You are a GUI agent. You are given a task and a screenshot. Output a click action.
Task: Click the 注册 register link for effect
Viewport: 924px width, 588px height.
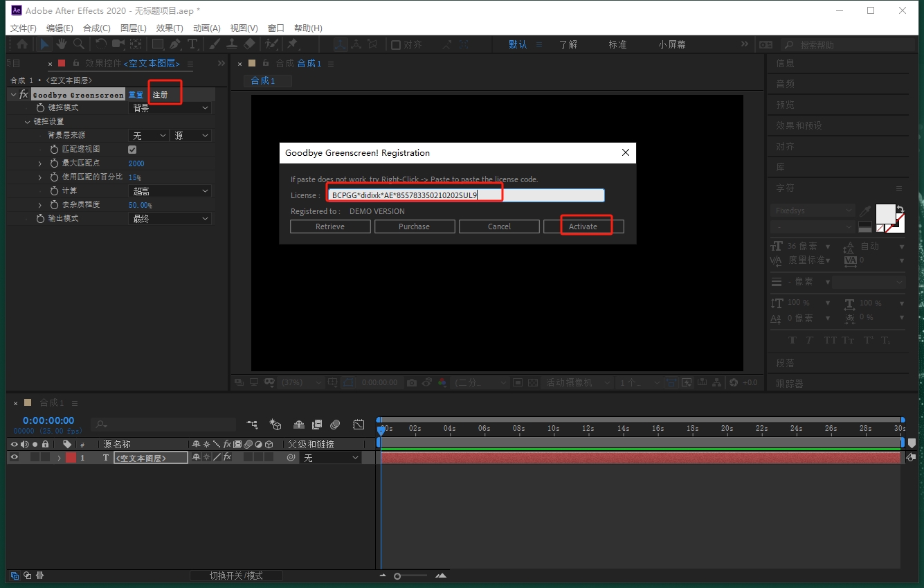(161, 94)
